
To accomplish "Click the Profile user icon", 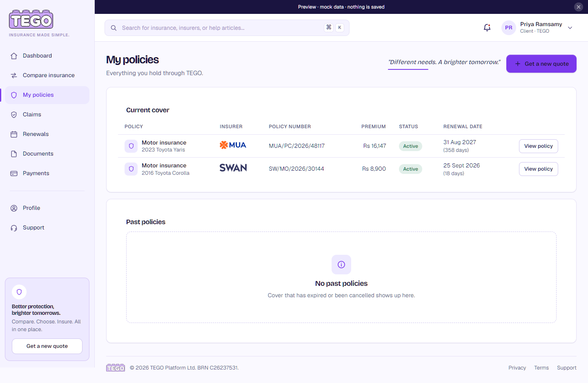I will point(14,208).
